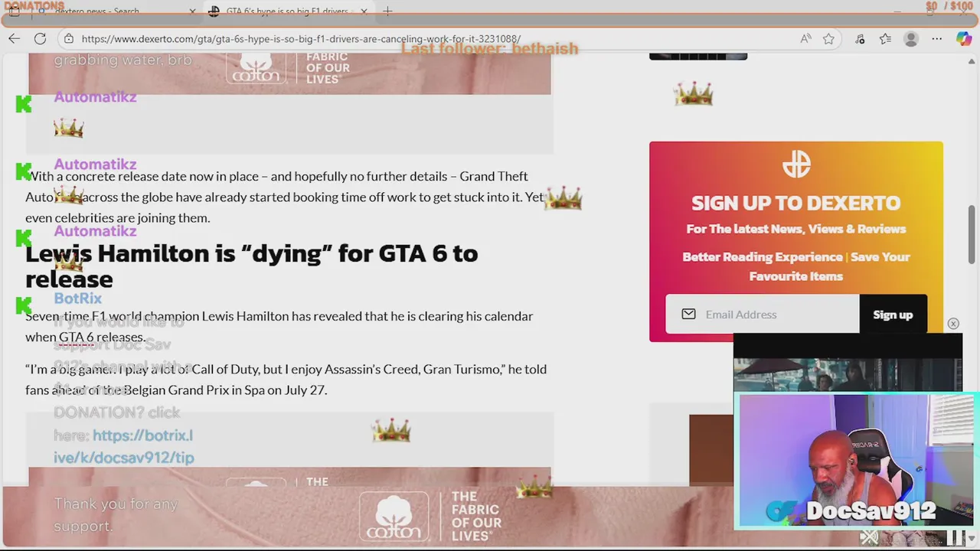
Task: Open the browser profile menu
Action: 910,38
